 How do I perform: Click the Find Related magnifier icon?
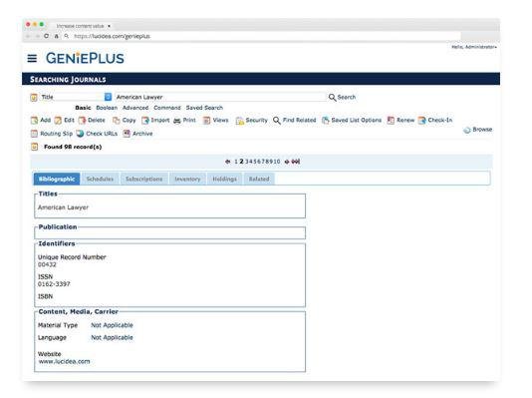click(277, 121)
